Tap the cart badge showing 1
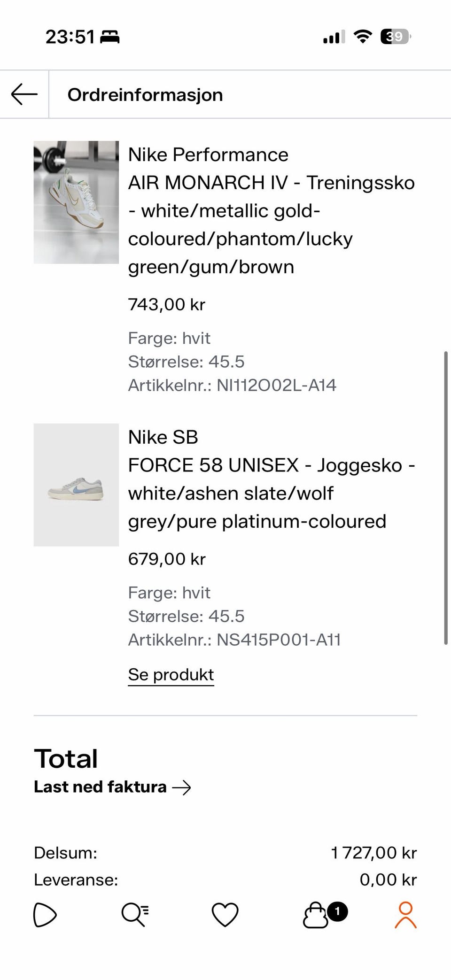The height and width of the screenshot is (980, 451). (x=337, y=911)
